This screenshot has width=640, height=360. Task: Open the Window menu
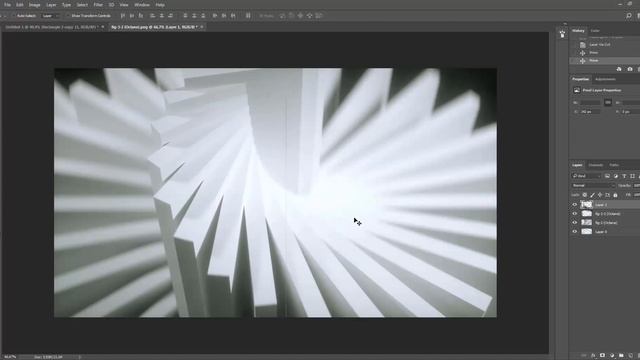tap(142, 5)
